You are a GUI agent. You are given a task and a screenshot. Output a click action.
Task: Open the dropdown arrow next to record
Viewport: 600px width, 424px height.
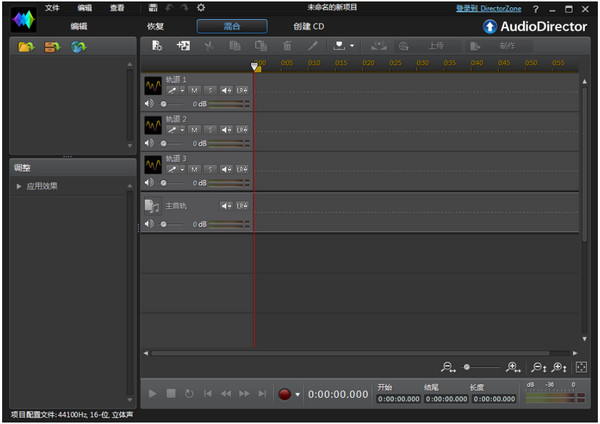click(x=298, y=395)
